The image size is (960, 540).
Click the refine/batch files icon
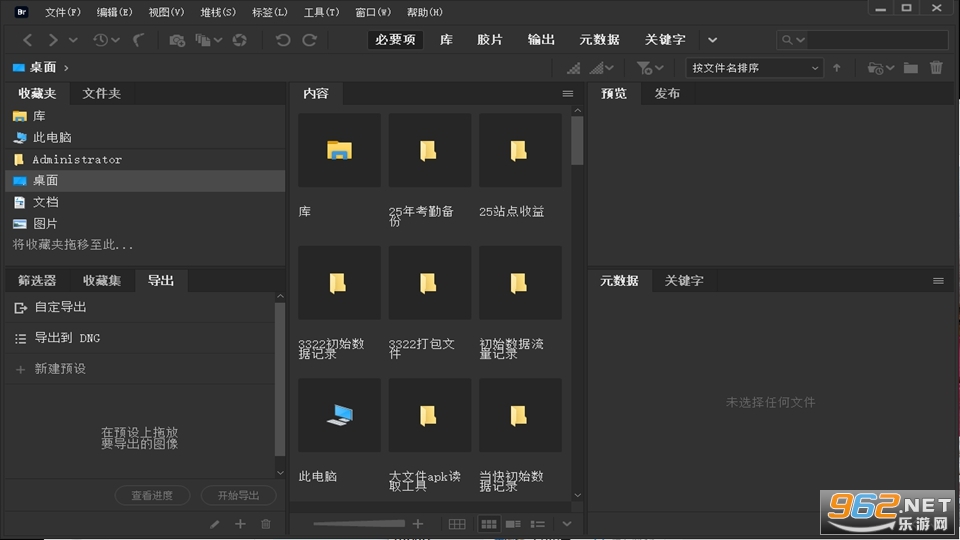point(203,40)
